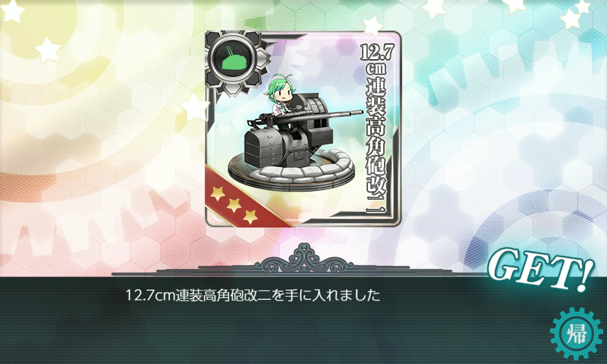Click the white star in top-right corner
Viewport: 607px width, 364px height.
coord(583,7)
